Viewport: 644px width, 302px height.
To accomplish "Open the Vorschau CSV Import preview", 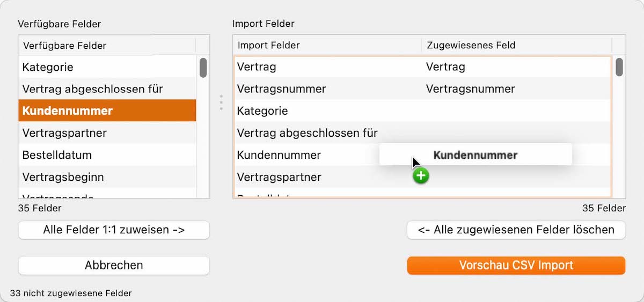I will (x=516, y=265).
